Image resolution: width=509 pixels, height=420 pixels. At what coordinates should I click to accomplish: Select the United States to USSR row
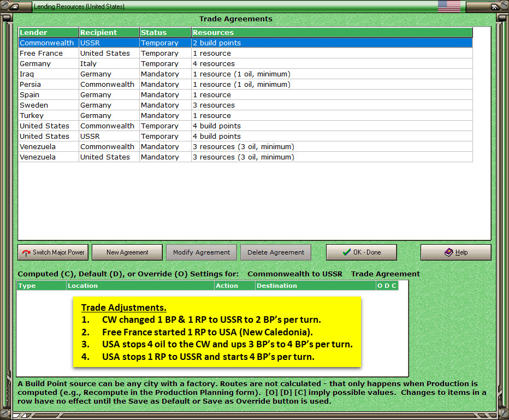pyautogui.click(x=245, y=137)
